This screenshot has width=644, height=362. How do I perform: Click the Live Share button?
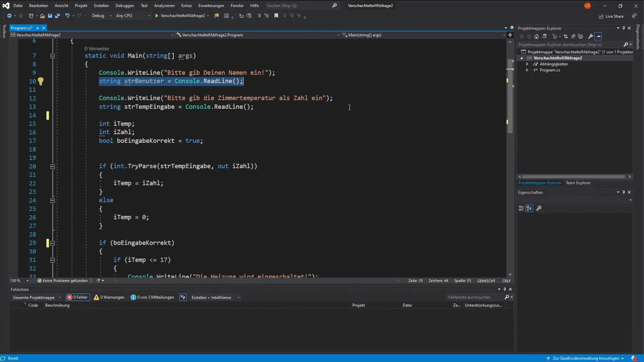pyautogui.click(x=611, y=16)
